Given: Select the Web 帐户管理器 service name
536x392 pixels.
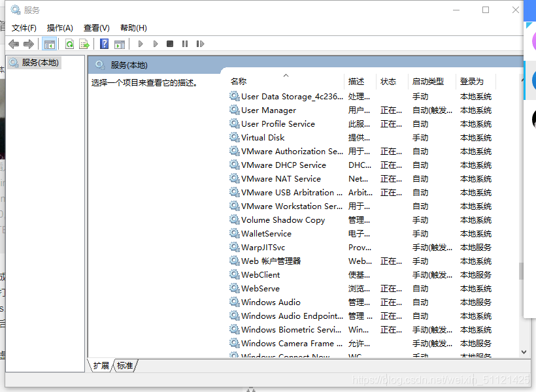Looking at the screenshot, I should click(x=271, y=261).
